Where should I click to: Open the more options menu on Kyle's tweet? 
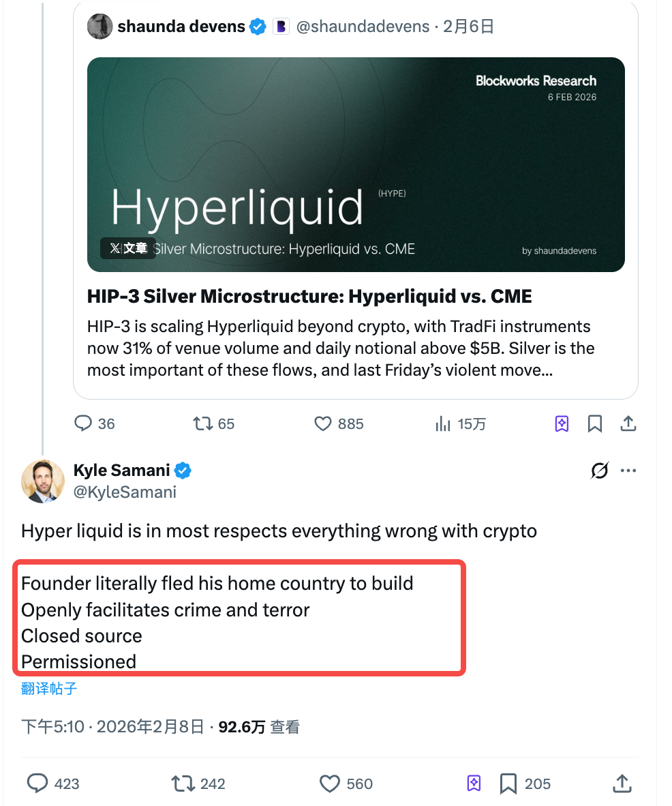[628, 470]
